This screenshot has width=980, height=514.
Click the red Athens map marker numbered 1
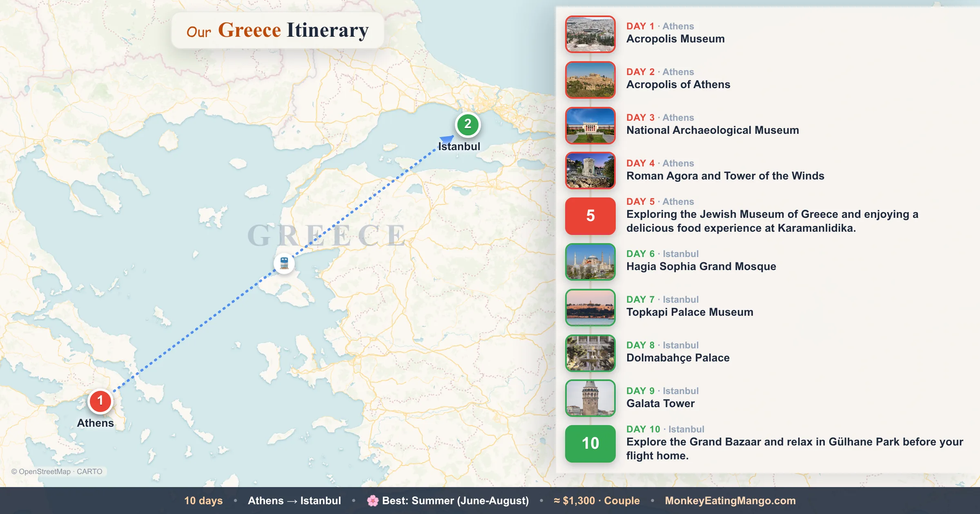click(x=100, y=401)
